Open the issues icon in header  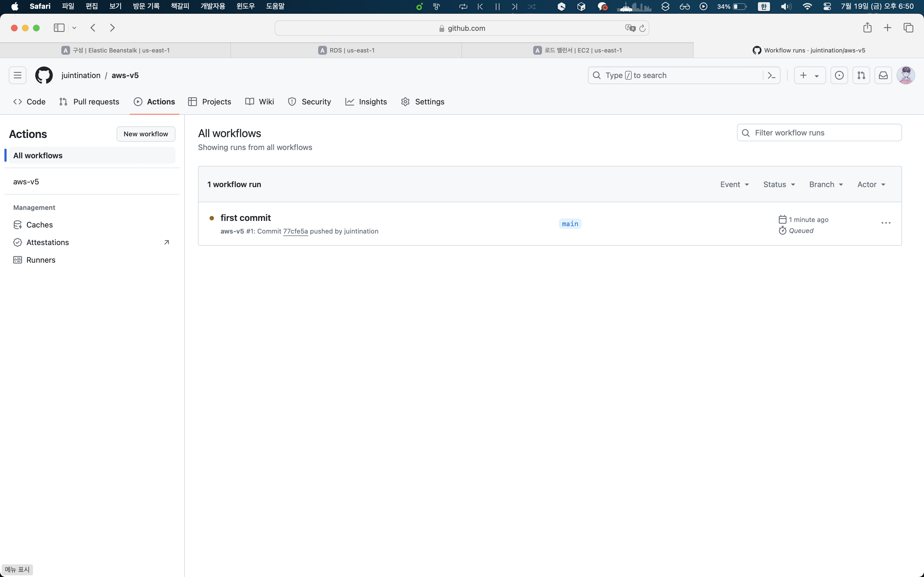tap(839, 75)
